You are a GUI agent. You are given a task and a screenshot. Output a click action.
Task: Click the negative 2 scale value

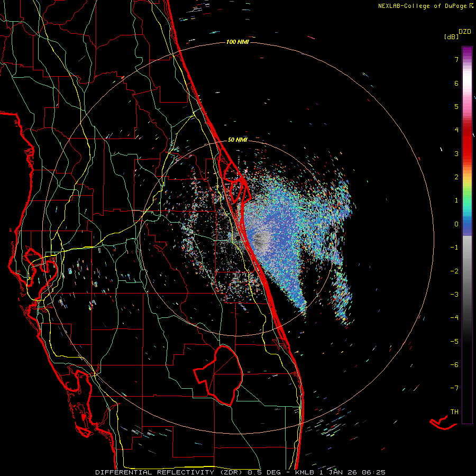click(454, 271)
